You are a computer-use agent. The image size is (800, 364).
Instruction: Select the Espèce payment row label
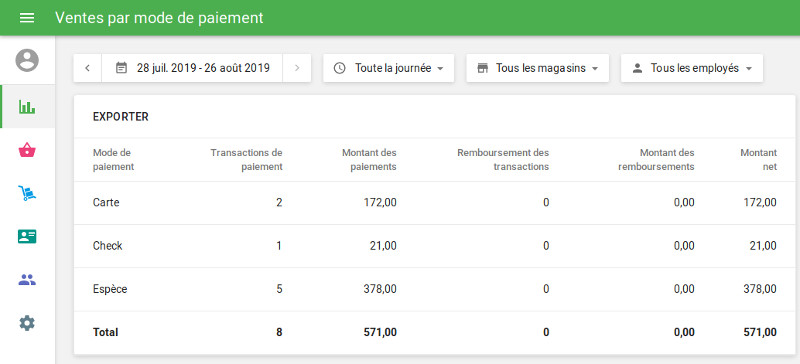coord(110,289)
